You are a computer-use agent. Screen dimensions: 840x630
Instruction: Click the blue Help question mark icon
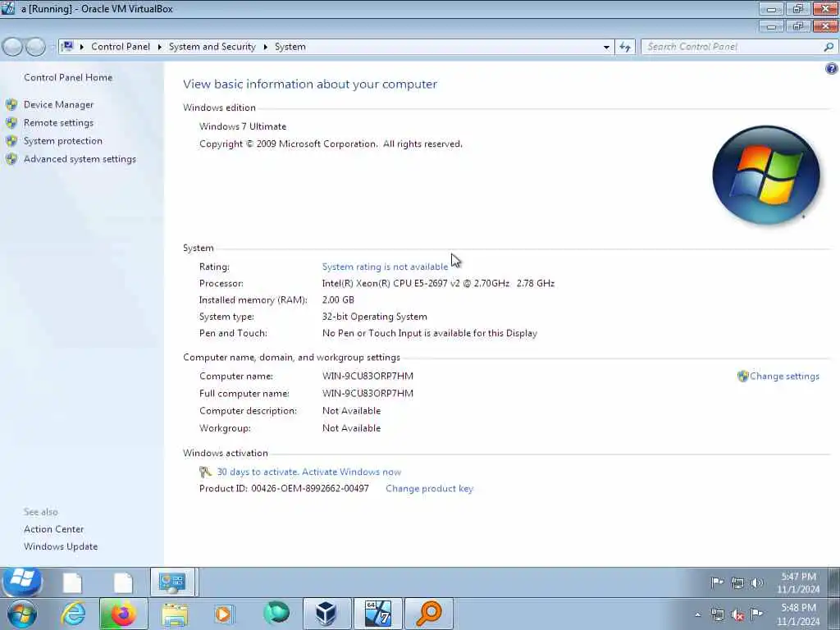832,69
